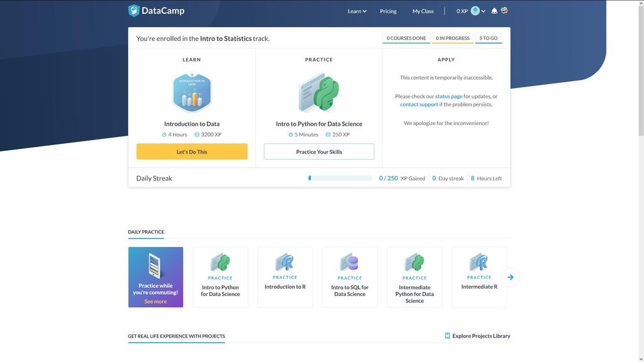The image size is (644, 362).
Task: Click XP stack icon beside 3200 XP
Action: pyautogui.click(x=197, y=134)
